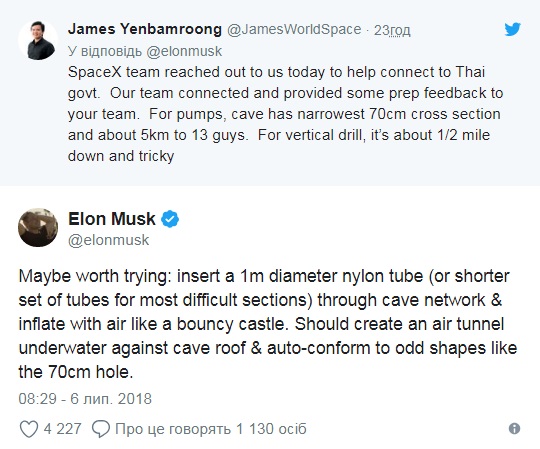This screenshot has width=540, height=449.
Task: Follow the @elonmusk mention in the reply line
Action: click(x=184, y=51)
